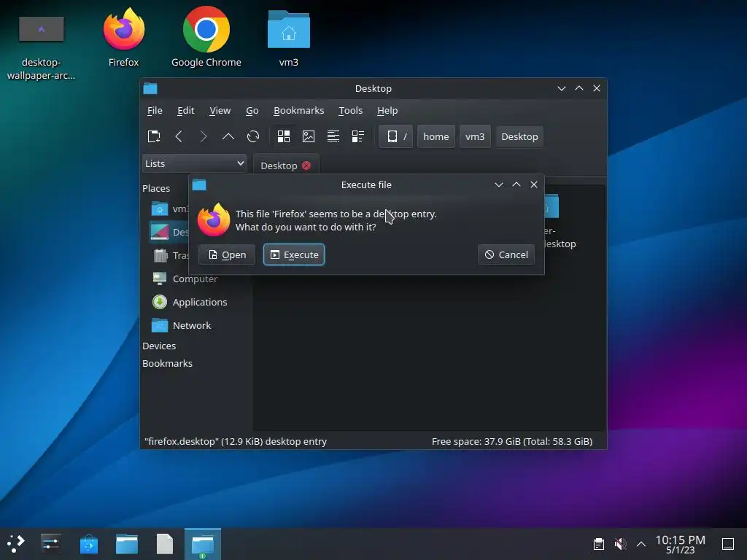Click the vm3 path segment

pos(475,136)
